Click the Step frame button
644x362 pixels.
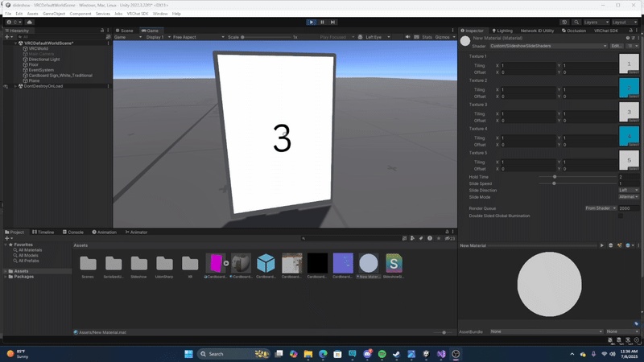[x=333, y=23]
